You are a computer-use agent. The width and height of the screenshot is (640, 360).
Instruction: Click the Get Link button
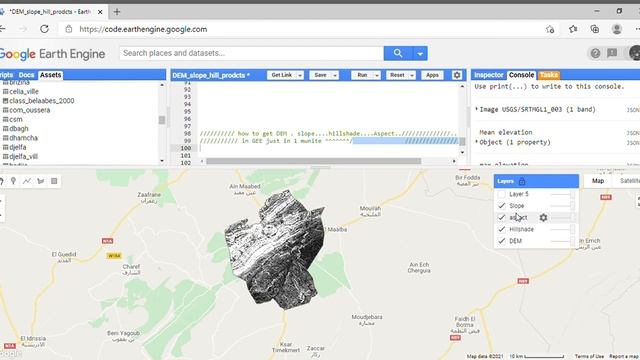[x=282, y=75]
